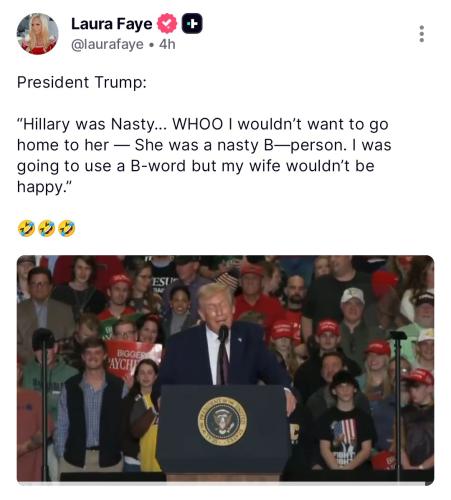
Task: Select the middle laughing emoji
Action: coord(46,228)
